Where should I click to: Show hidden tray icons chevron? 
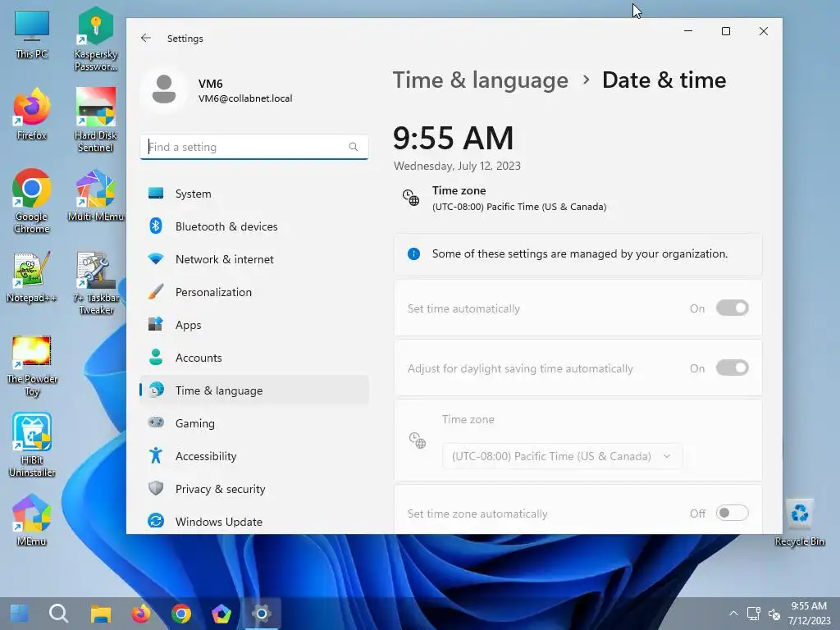click(x=734, y=614)
